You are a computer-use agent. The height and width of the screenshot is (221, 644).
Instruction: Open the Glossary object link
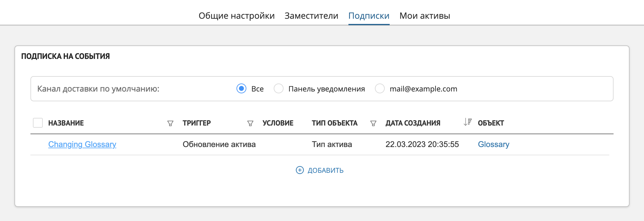pos(494,144)
